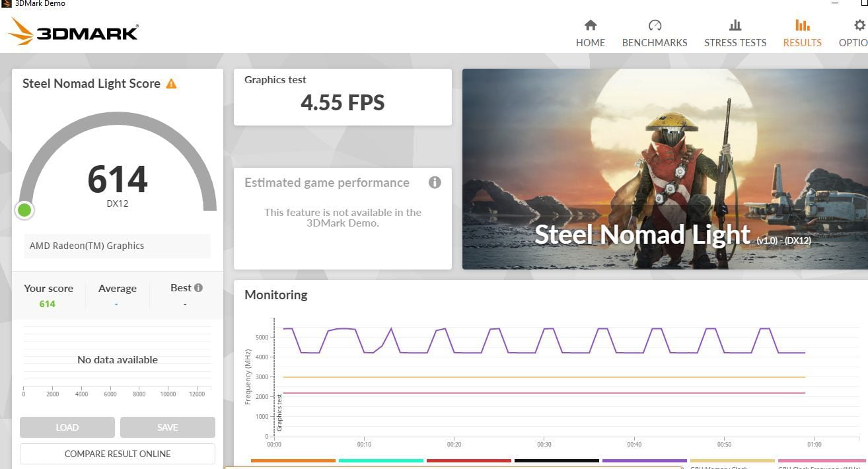Click COMPARE RESULT ONLINE button
868x469 pixels.
(x=118, y=454)
